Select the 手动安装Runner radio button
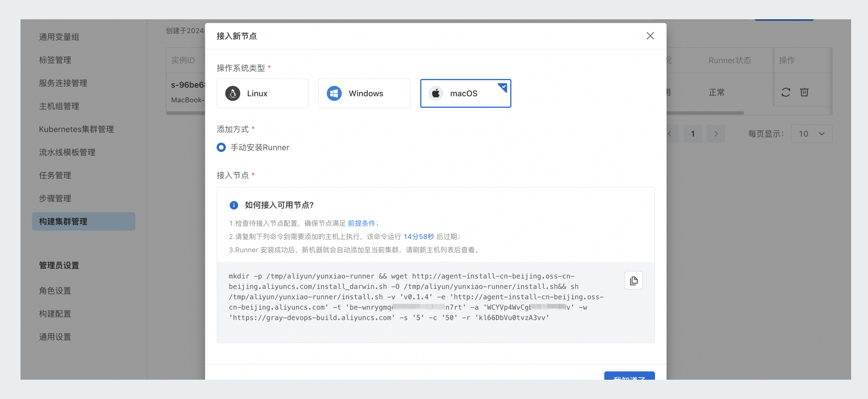 pyautogui.click(x=221, y=147)
